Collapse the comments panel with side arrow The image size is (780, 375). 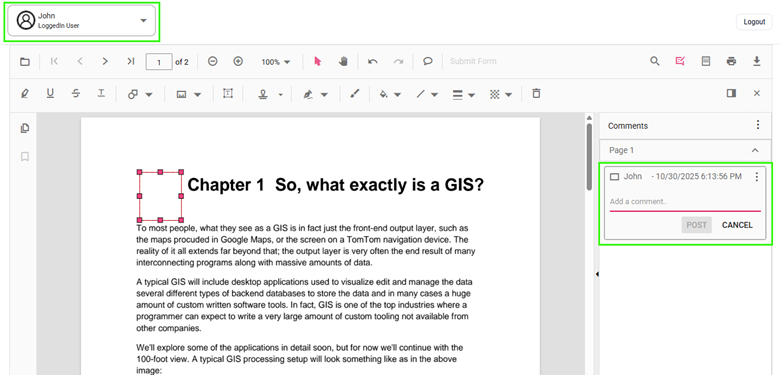click(x=597, y=274)
